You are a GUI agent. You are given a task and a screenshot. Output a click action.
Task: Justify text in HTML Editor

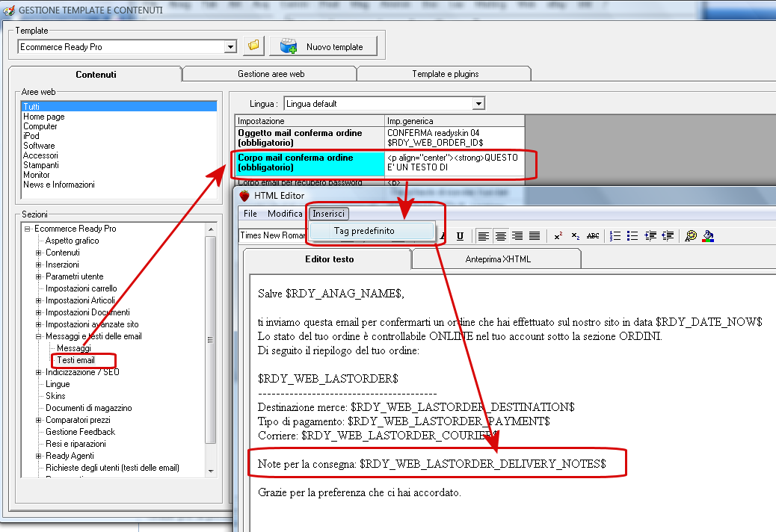pyautogui.click(x=535, y=236)
